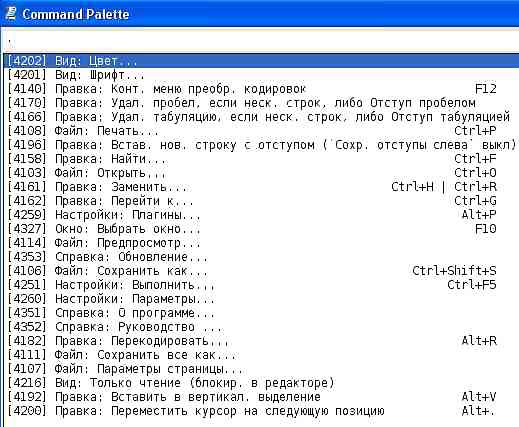Select [4170] Удал. пробел command row
This screenshot has width=519, height=427.
[262, 103]
